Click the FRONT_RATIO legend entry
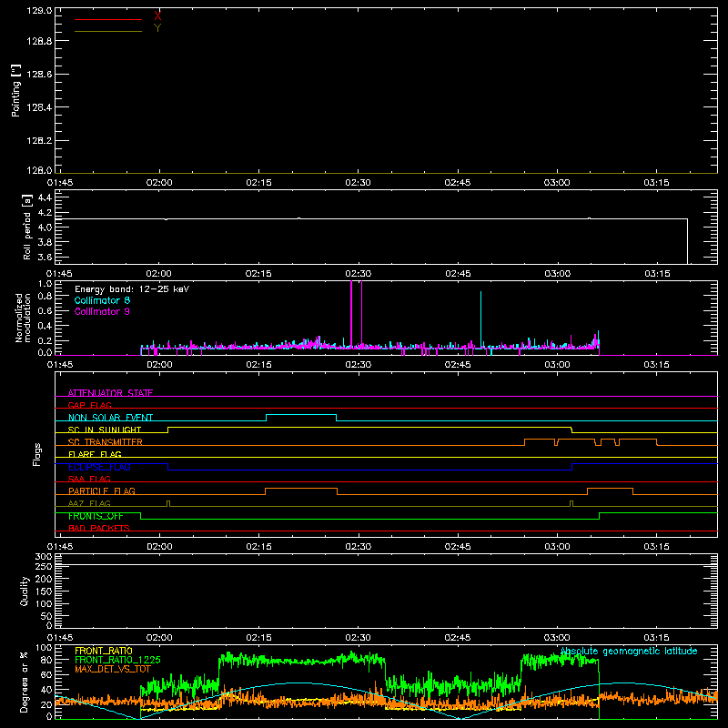The height and width of the screenshot is (728, 728). click(104, 651)
